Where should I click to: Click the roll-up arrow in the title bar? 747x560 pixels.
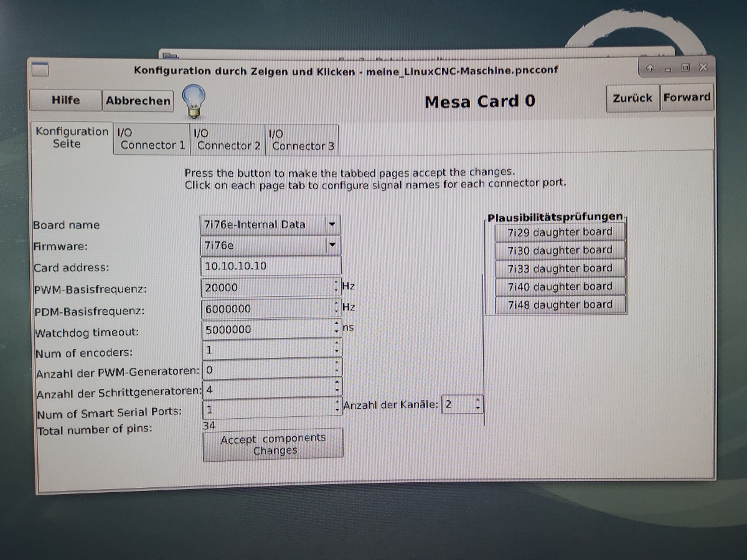pos(650,68)
